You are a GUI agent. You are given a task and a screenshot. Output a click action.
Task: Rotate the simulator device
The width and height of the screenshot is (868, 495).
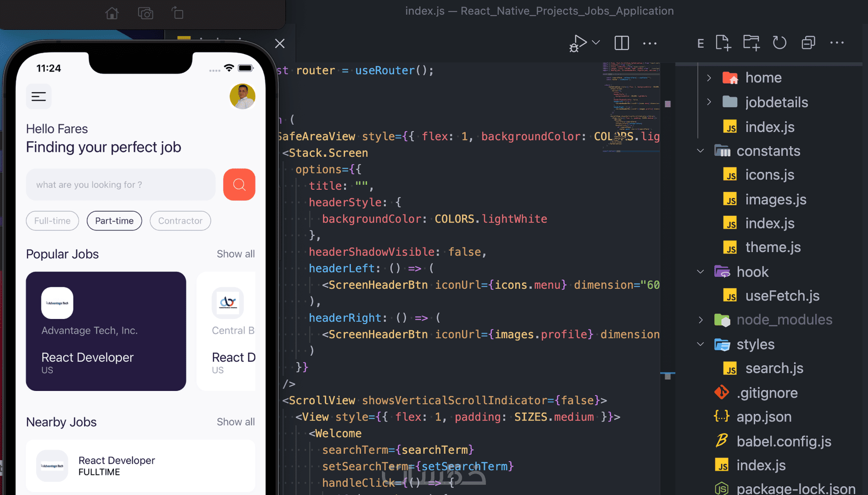coord(178,13)
